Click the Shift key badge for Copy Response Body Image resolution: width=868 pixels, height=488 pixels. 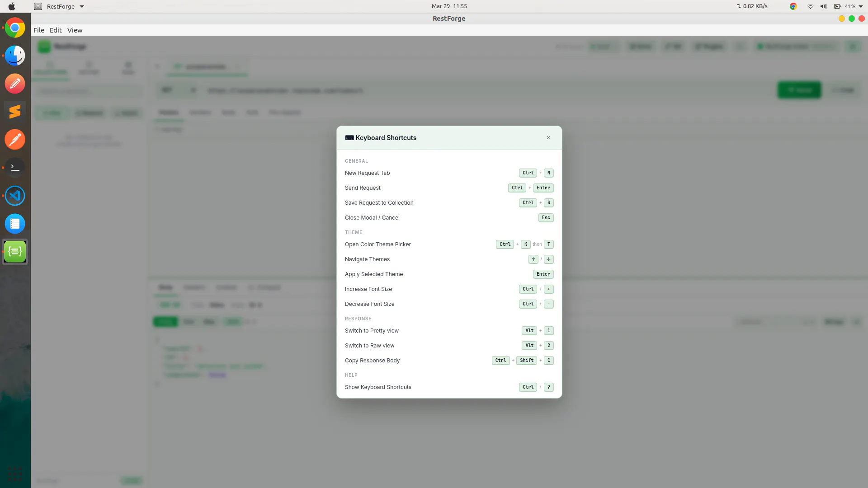[x=527, y=361]
